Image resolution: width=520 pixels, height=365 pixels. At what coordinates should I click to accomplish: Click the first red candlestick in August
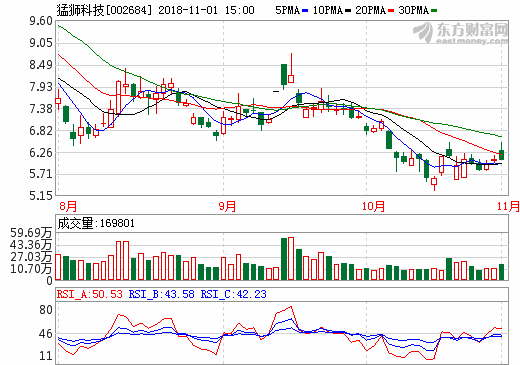coord(58,101)
